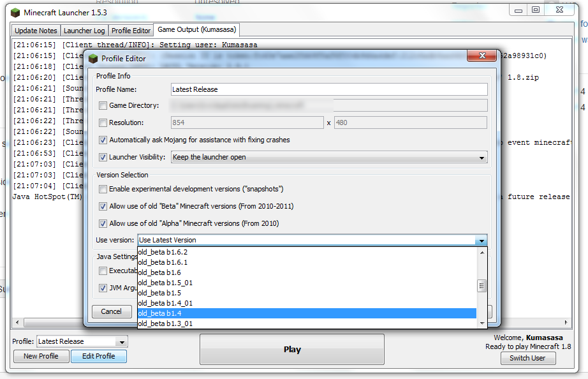Select old_beta b1.6.1 version
This screenshot has height=379, width=588.
click(x=307, y=262)
